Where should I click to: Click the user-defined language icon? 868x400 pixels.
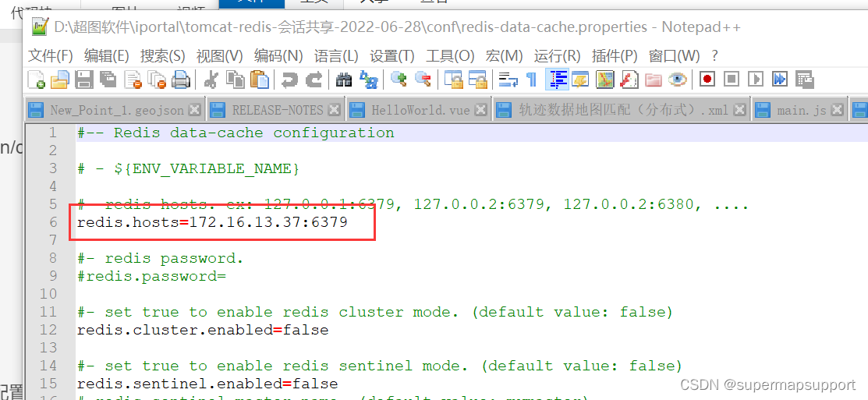pyautogui.click(x=580, y=80)
